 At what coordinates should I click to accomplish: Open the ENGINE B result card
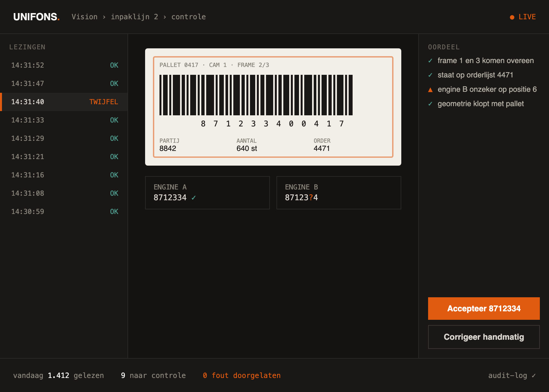click(339, 193)
